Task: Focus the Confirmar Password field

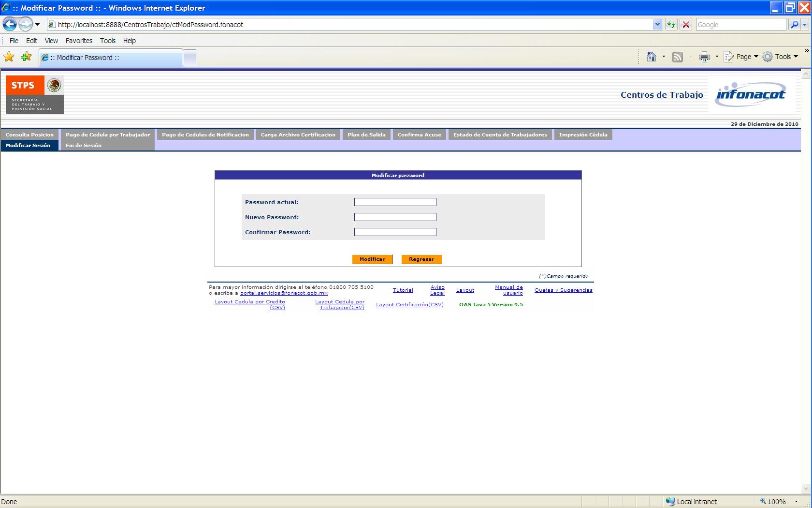Action: (x=395, y=232)
